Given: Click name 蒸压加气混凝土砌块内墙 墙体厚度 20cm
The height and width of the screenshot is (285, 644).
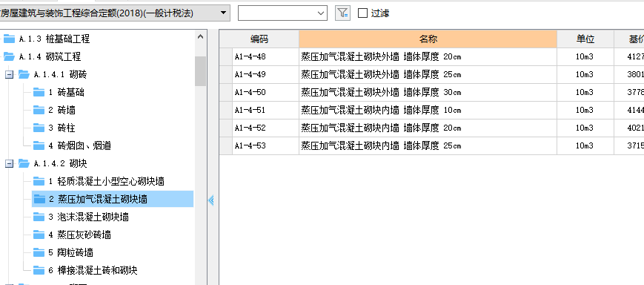Looking at the screenshot, I should (428, 128).
